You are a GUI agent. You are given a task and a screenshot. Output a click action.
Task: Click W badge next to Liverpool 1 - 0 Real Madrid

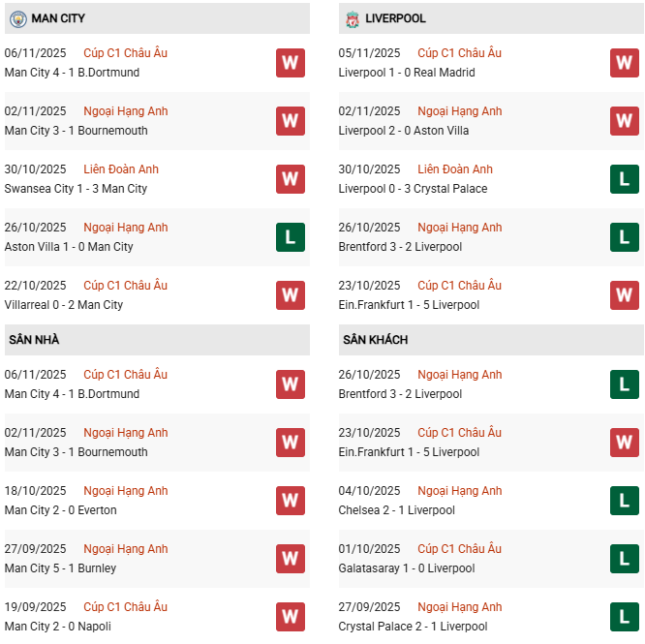[625, 63]
